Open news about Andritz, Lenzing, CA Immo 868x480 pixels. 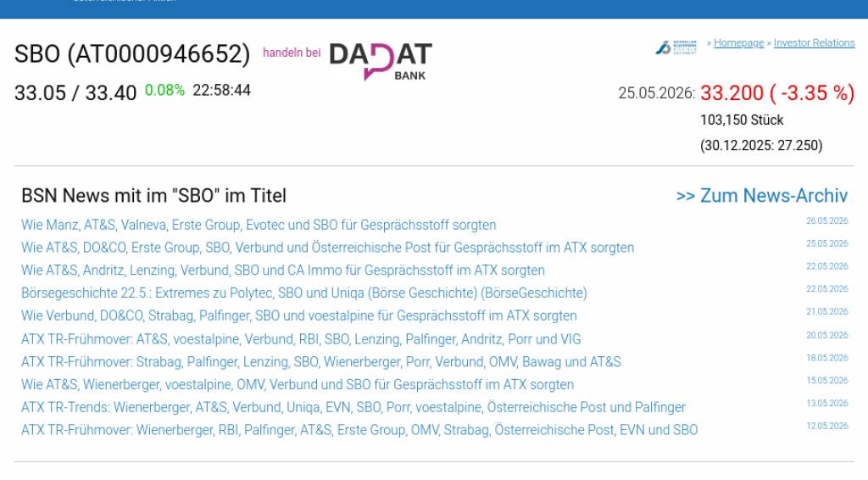pos(283,271)
